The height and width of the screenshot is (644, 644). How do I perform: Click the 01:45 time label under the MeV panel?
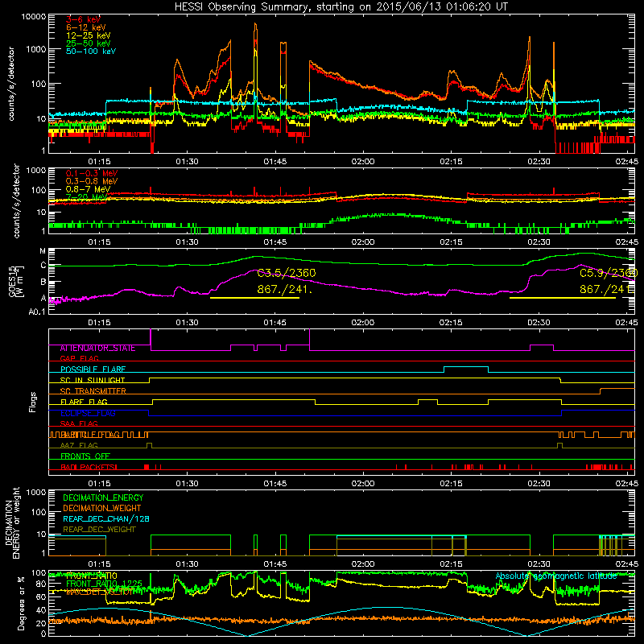click(275, 242)
